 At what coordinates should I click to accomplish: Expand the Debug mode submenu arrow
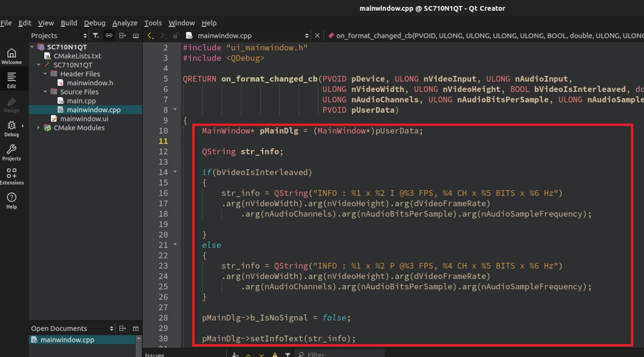[x=22, y=126]
